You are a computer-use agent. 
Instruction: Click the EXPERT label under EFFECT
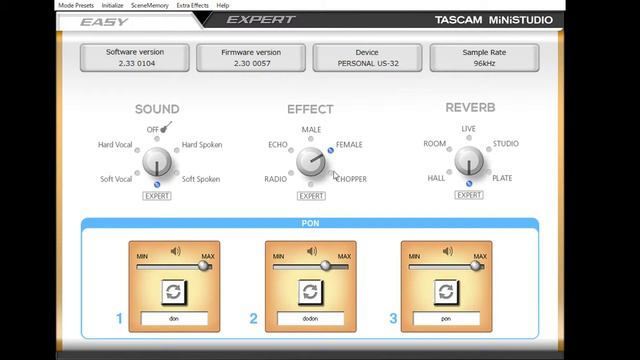click(x=311, y=196)
